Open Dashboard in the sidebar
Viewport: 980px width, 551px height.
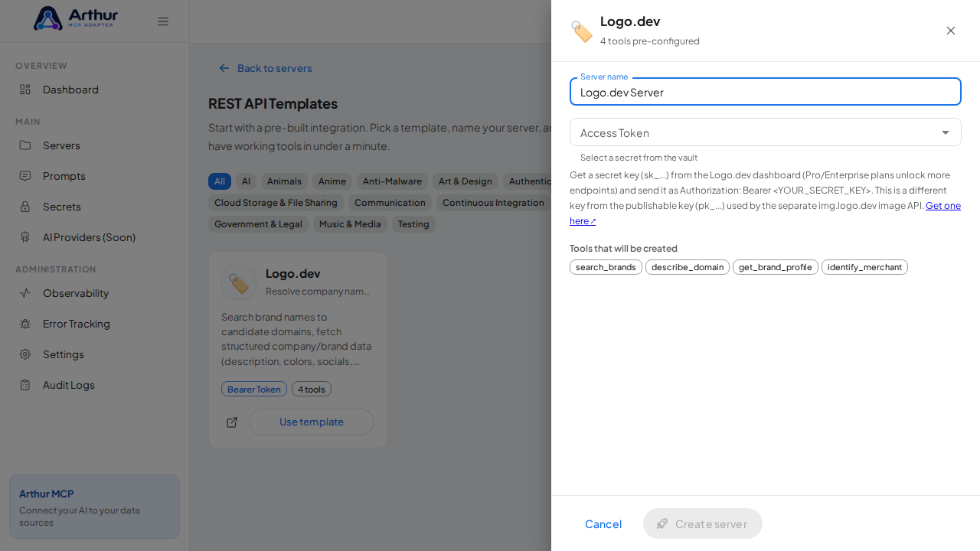pyautogui.click(x=95, y=90)
